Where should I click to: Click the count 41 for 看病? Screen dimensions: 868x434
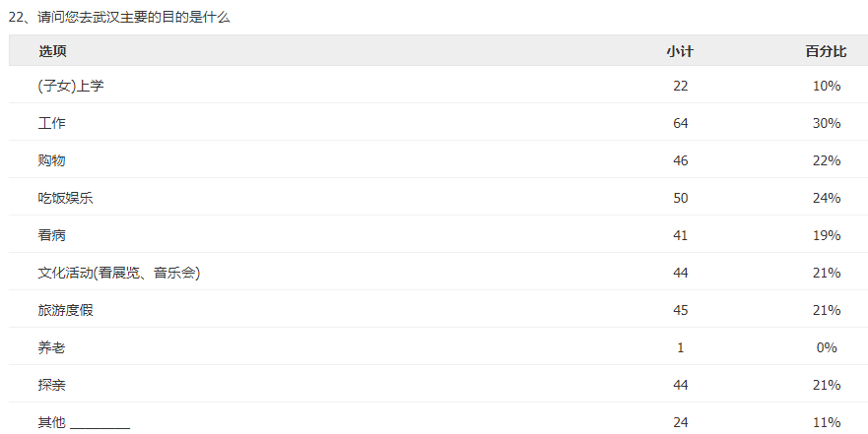[681, 235]
